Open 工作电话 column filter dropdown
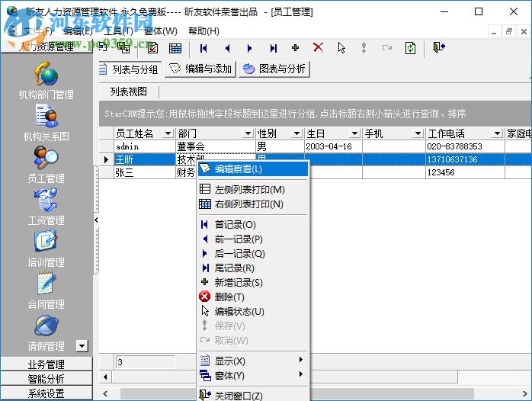 [498, 133]
